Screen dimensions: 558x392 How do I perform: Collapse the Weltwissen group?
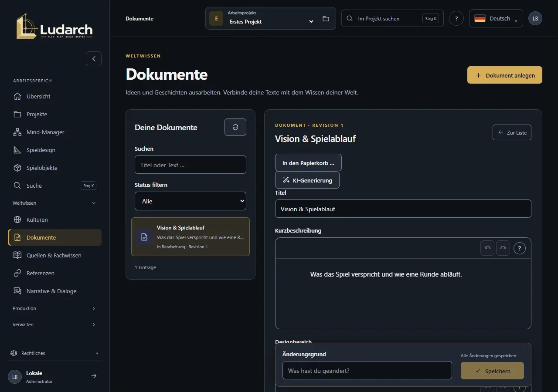coord(54,203)
